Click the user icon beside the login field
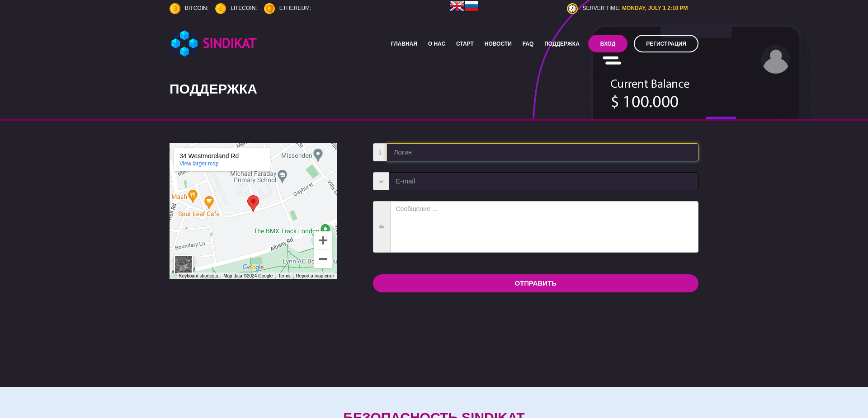This screenshot has width=868, height=418. (x=380, y=152)
